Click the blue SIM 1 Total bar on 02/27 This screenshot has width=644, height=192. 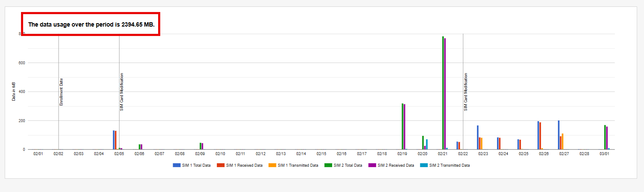click(559, 135)
